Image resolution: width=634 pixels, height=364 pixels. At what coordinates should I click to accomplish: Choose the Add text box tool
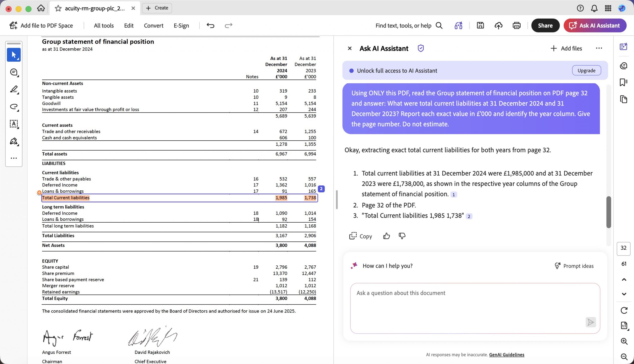(x=14, y=124)
